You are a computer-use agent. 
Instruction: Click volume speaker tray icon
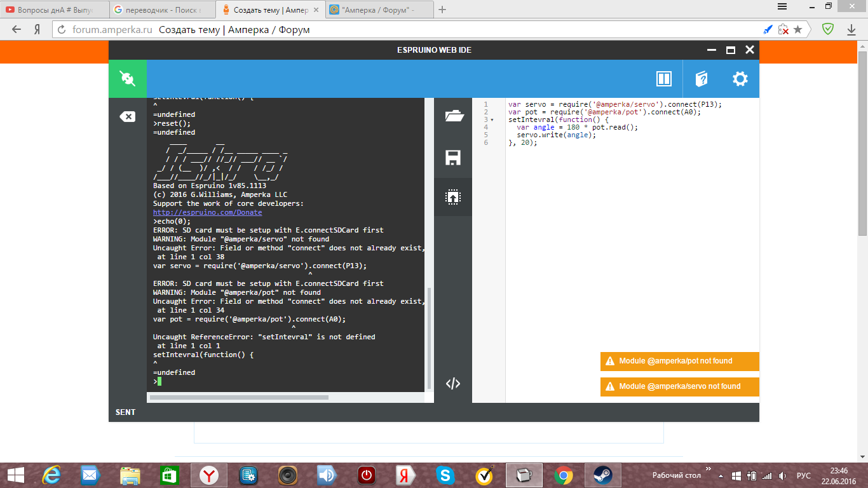(783, 475)
